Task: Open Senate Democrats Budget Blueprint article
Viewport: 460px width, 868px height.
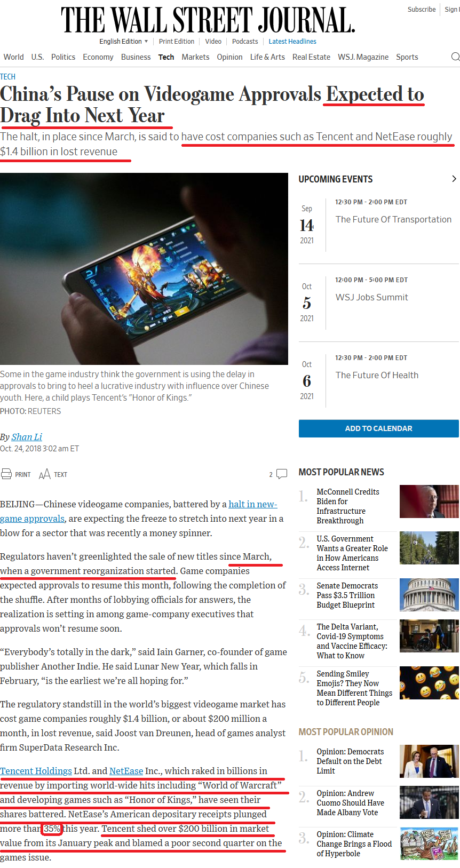Action: pyautogui.click(x=347, y=595)
